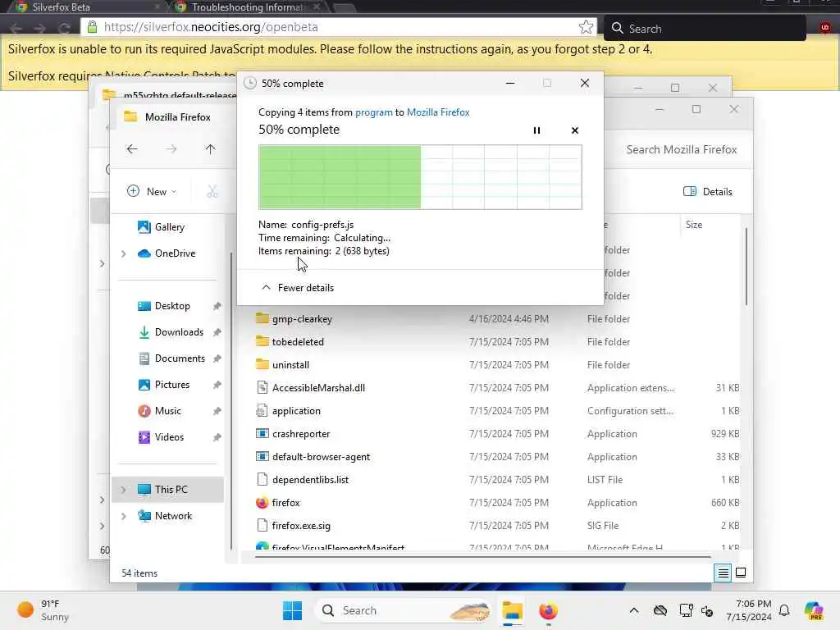Click the Search Mozilla Firefox box
Screen dimensions: 840x630
point(681,149)
